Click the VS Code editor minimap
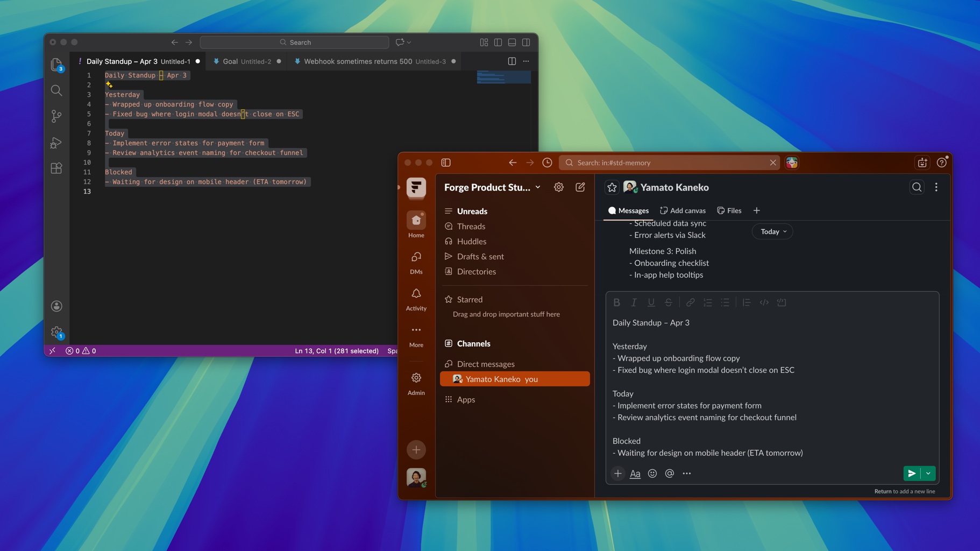Image resolution: width=980 pixels, height=551 pixels. click(503, 78)
